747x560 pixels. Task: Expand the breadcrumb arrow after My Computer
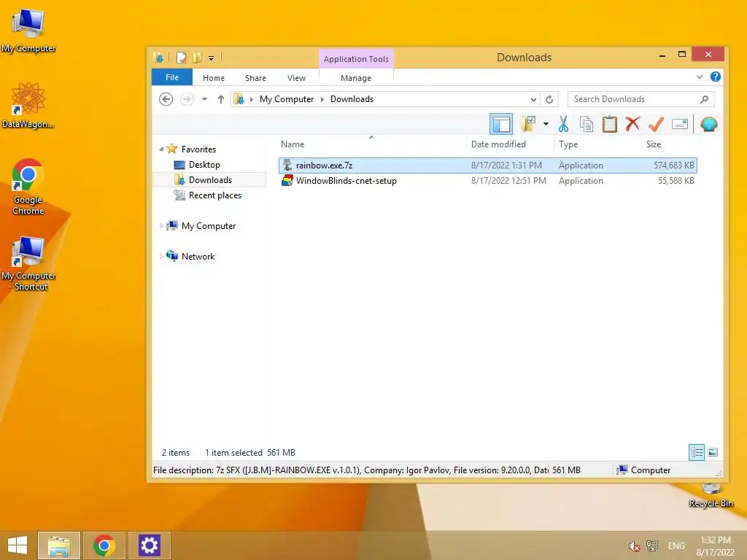pyautogui.click(x=322, y=99)
